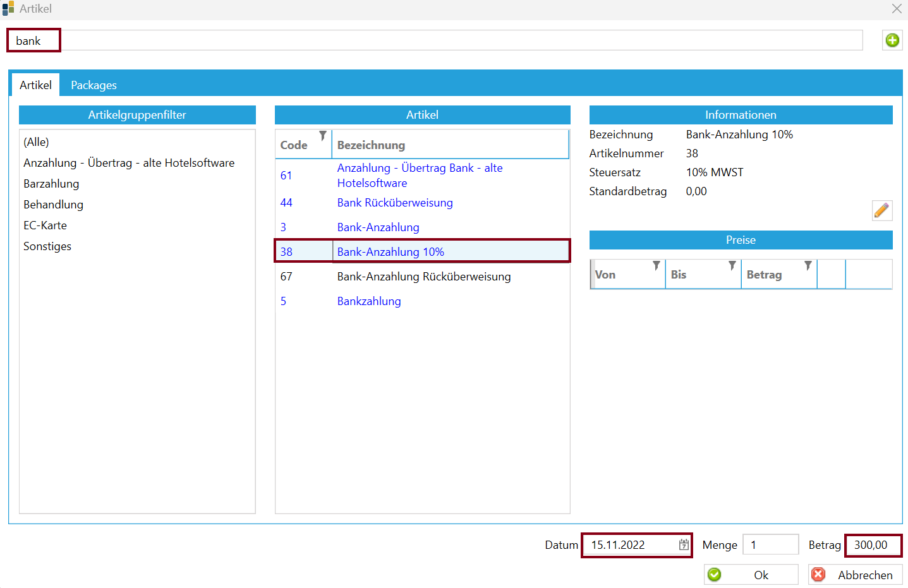Switch to the Packages tab

[x=94, y=85]
